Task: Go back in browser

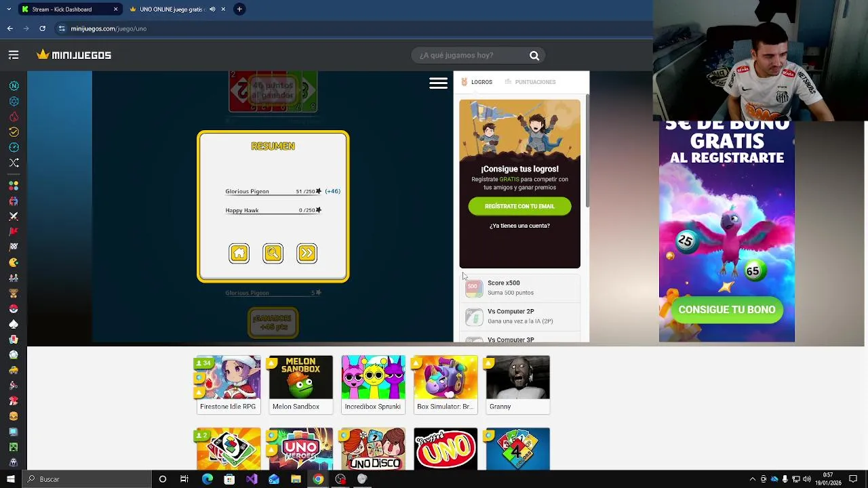Action: point(9,28)
